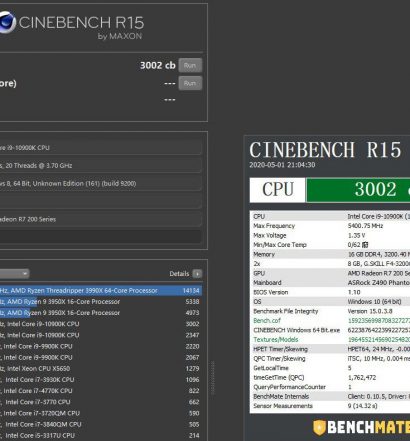This screenshot has width=410, height=441.
Task: Open the ranking type dropdown
Action: (14, 274)
